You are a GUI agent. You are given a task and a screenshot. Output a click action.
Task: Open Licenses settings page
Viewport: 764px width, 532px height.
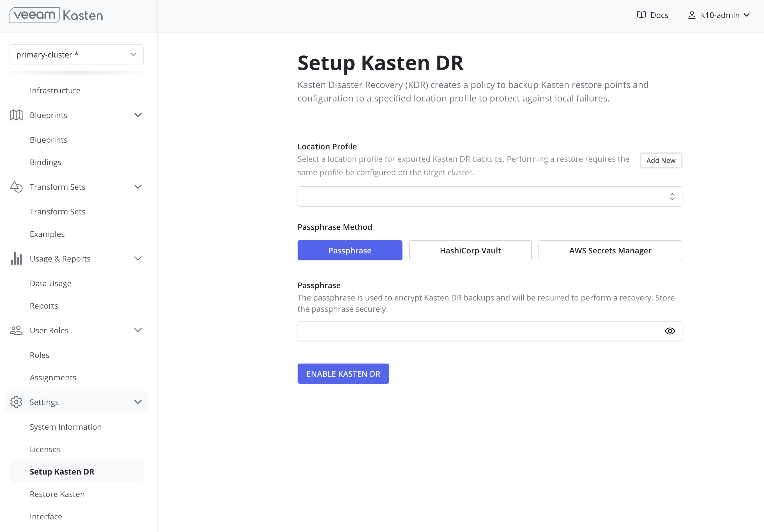click(45, 449)
